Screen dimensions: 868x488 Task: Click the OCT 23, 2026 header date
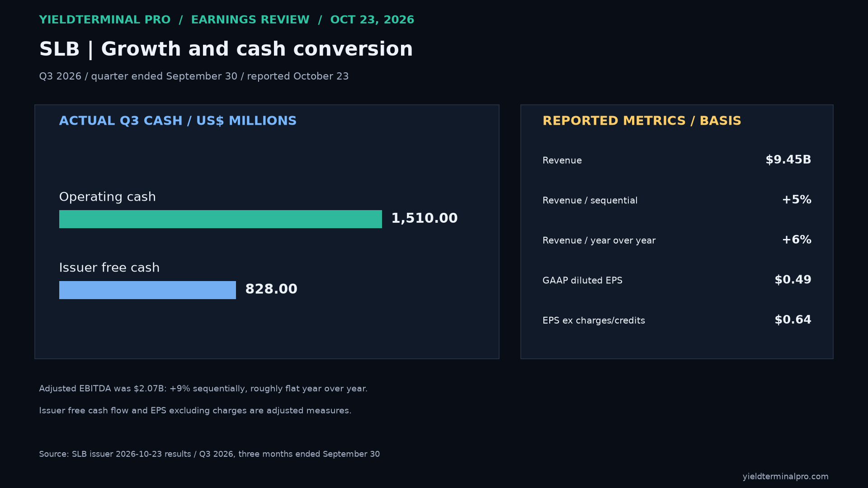coord(372,20)
